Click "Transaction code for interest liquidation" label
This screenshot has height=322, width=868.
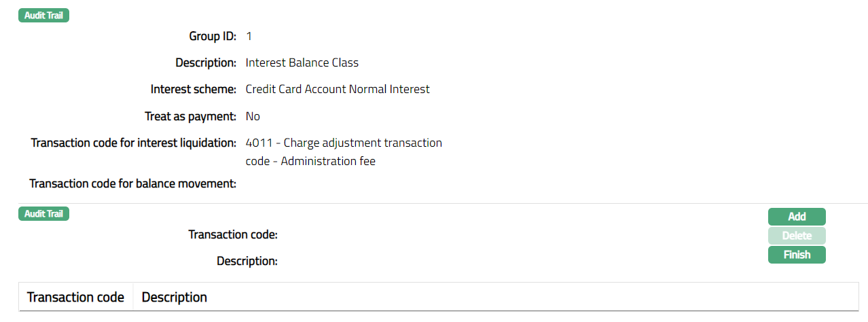(134, 143)
